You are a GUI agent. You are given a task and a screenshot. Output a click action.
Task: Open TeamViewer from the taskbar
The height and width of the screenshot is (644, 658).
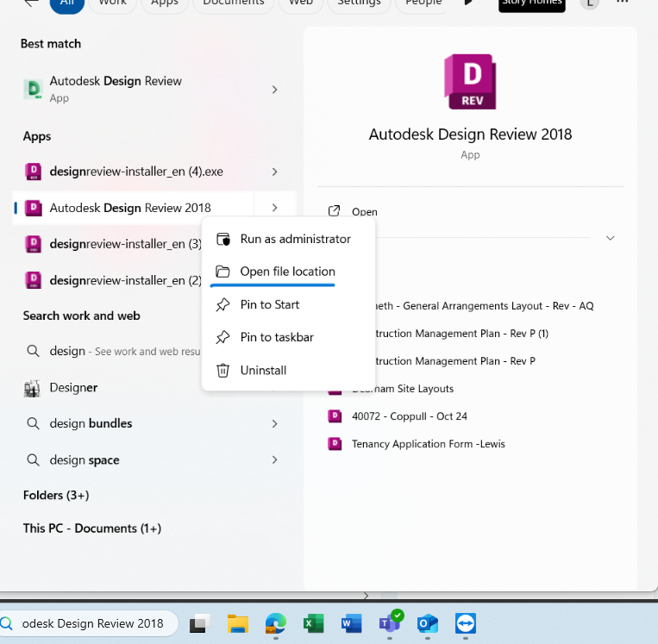[x=466, y=623]
